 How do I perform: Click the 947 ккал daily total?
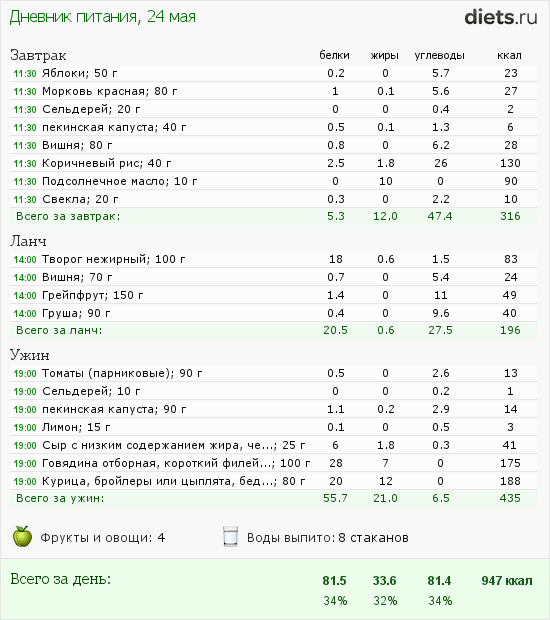click(x=507, y=580)
